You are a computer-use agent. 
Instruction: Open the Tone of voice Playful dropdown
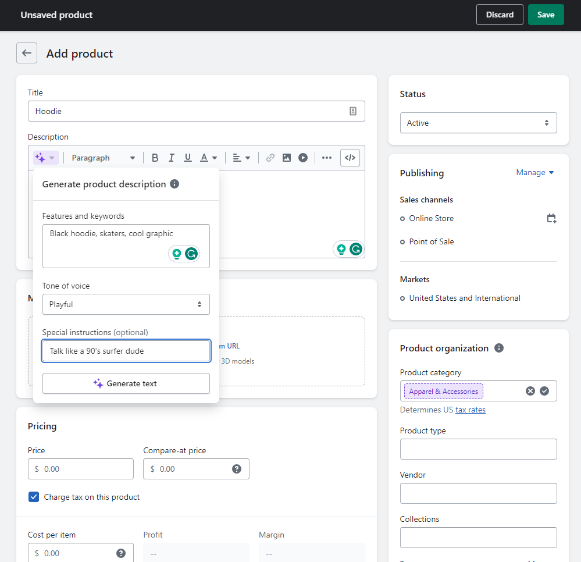click(126, 304)
